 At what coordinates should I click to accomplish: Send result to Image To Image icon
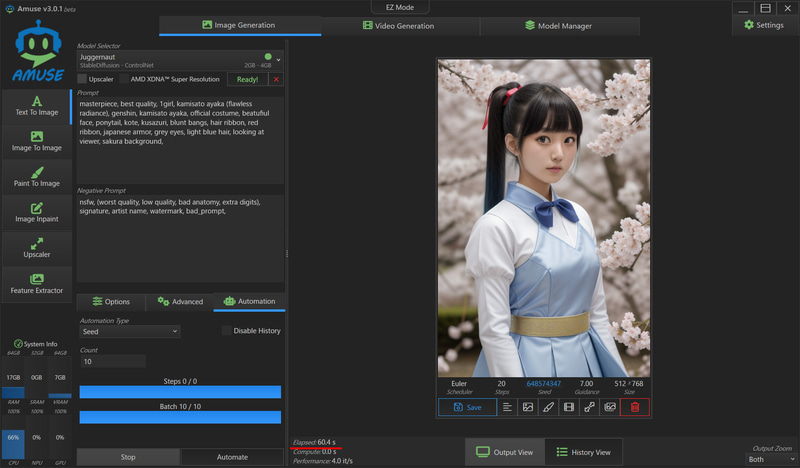click(x=528, y=407)
